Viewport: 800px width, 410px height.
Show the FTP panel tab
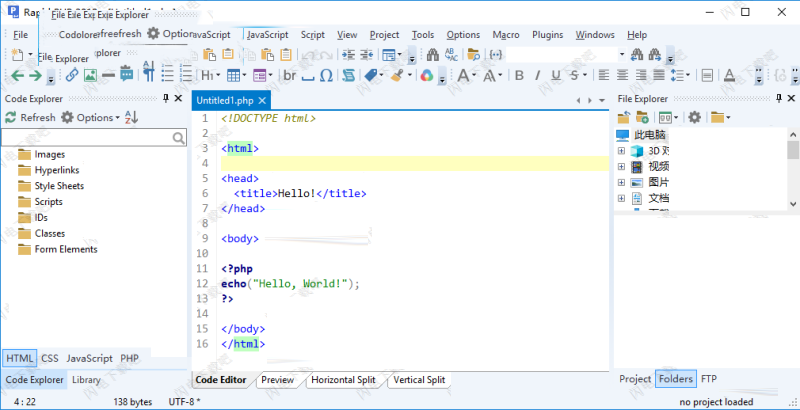[x=709, y=379]
